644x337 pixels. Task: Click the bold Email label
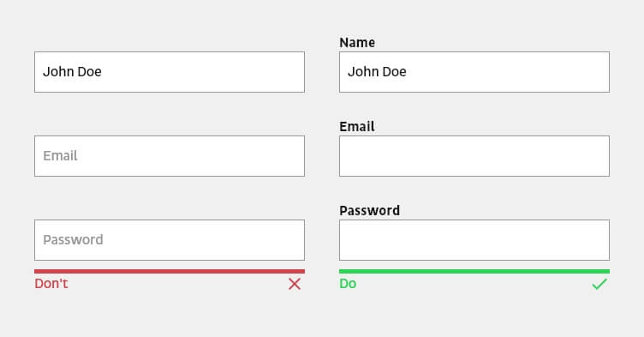coord(357,126)
